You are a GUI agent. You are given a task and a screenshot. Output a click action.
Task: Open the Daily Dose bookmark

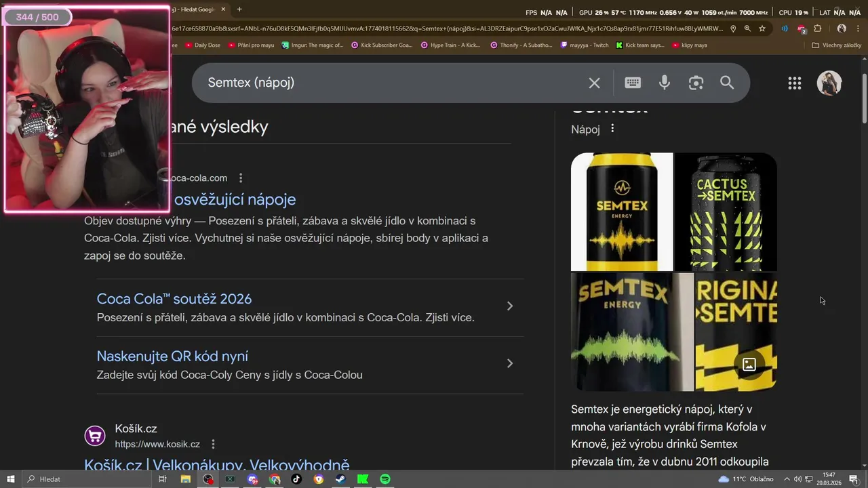click(202, 45)
